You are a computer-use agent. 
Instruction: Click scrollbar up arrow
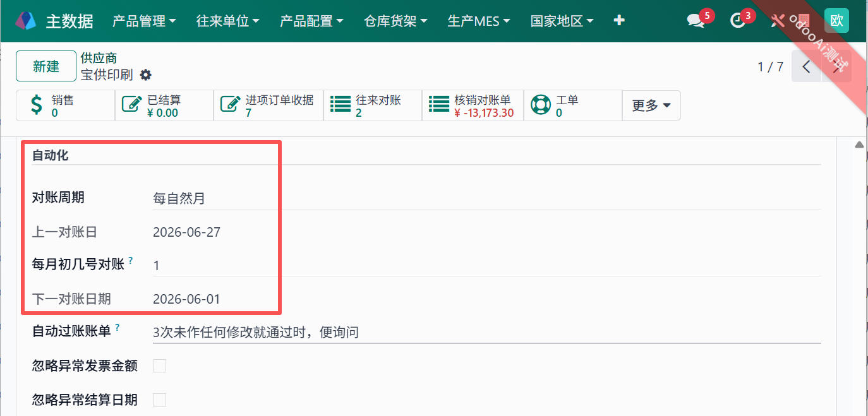click(859, 145)
